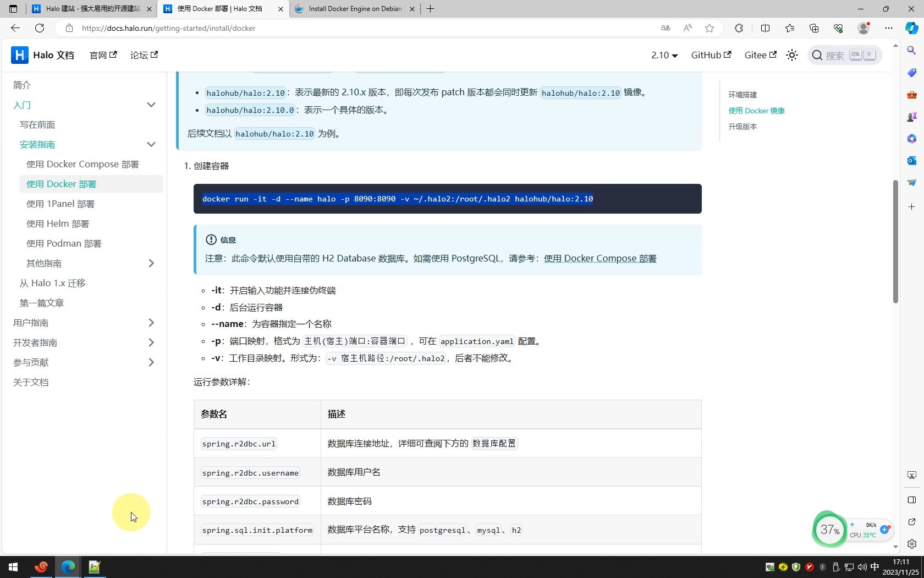Click Edge icon in taskbar

pyautogui.click(x=68, y=567)
